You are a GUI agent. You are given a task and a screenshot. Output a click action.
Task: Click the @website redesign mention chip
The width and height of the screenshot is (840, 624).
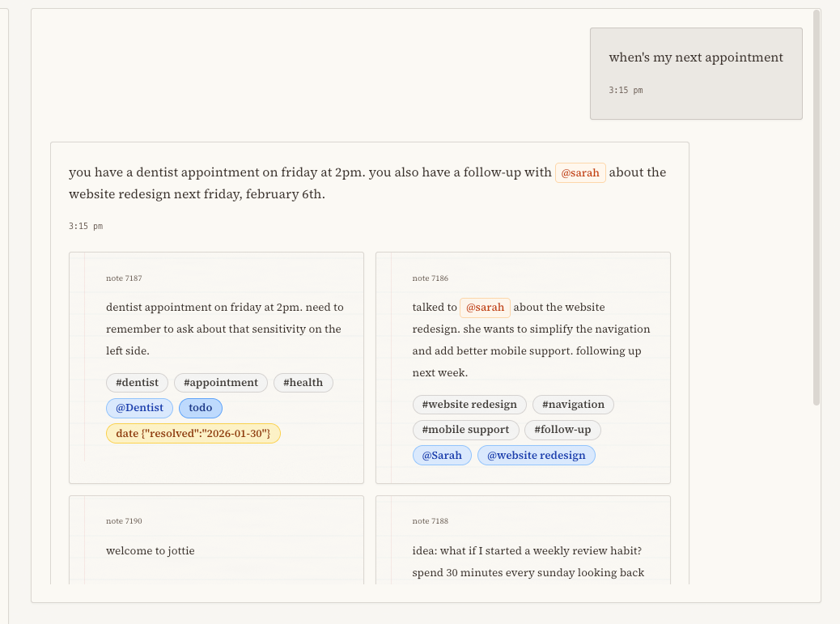(x=536, y=455)
